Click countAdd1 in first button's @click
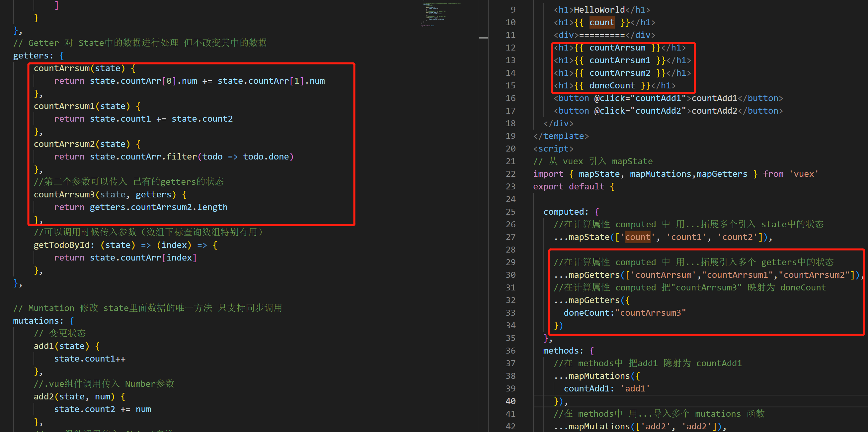This screenshot has height=432, width=868. point(658,98)
